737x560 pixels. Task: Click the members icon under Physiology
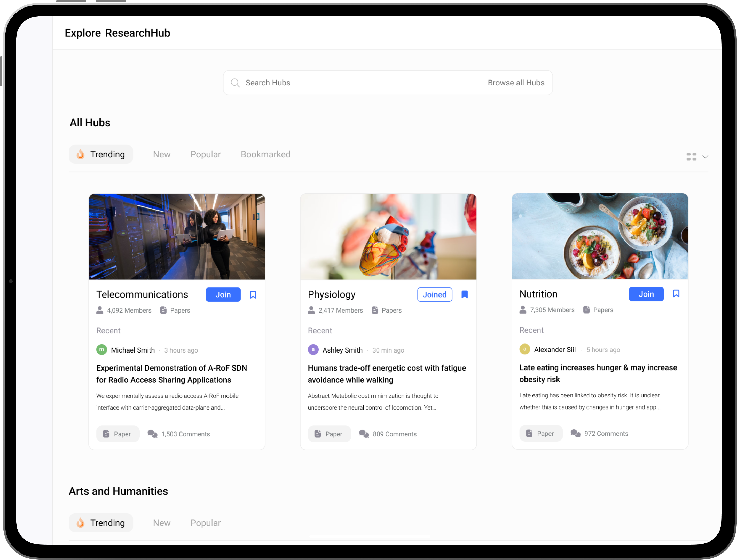click(311, 310)
